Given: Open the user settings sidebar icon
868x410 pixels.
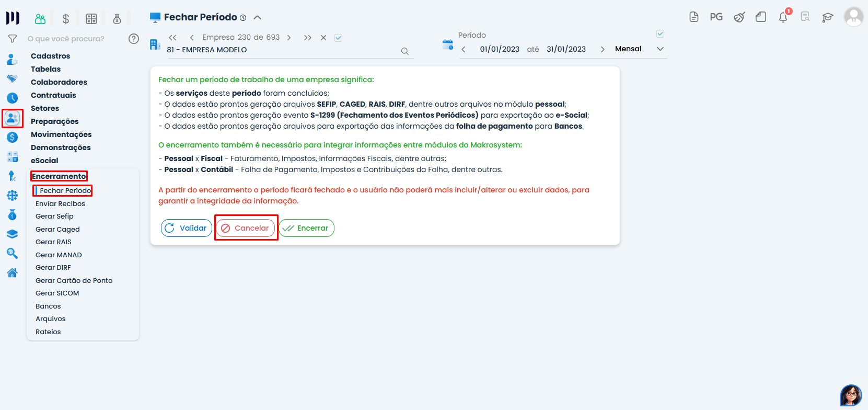Looking at the screenshot, I should pos(12,59).
